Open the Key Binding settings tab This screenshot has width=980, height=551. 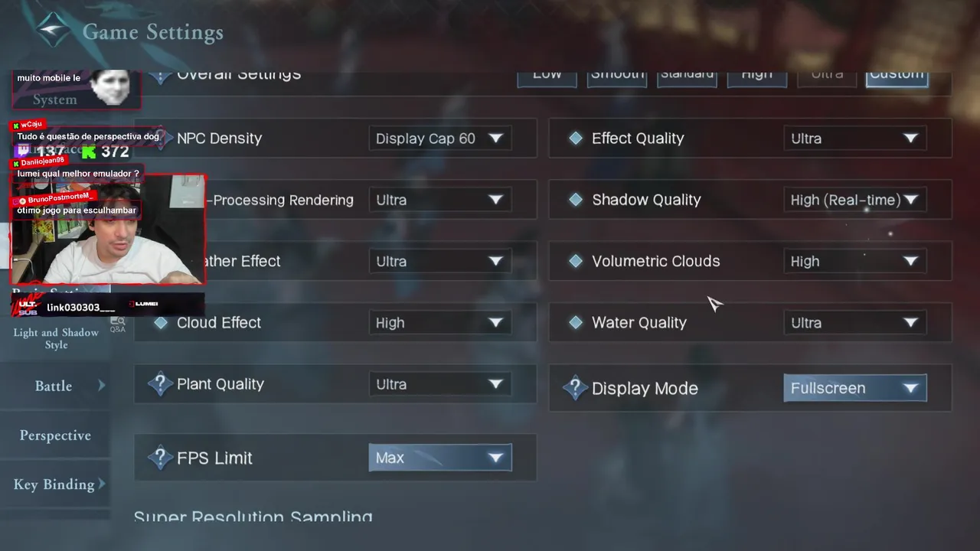coord(55,484)
